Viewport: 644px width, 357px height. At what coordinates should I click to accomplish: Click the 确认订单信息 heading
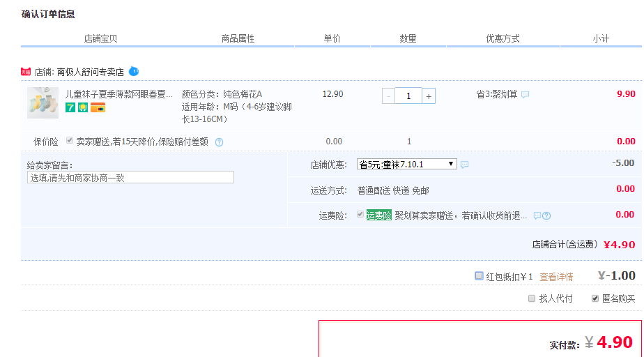(48, 15)
